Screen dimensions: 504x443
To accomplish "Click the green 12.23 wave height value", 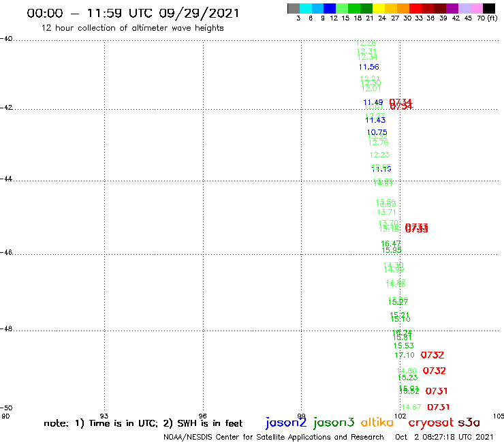I will [379, 155].
